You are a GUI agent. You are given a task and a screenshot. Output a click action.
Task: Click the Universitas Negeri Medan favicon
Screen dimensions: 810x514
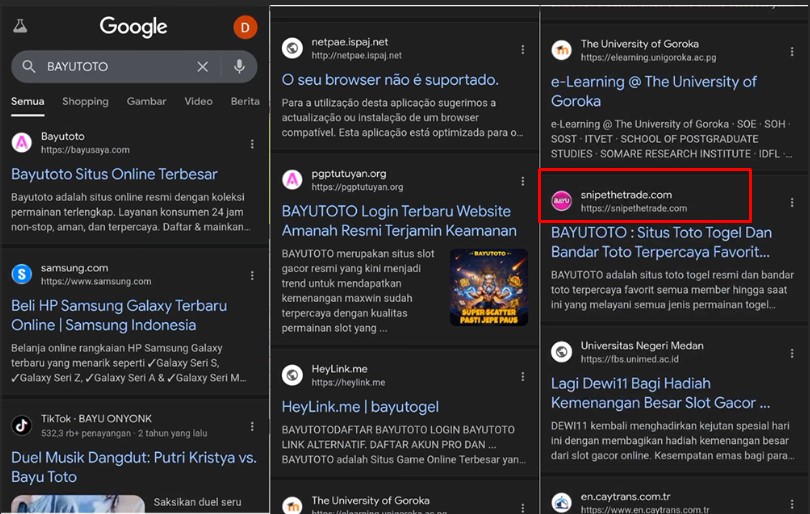coord(562,352)
